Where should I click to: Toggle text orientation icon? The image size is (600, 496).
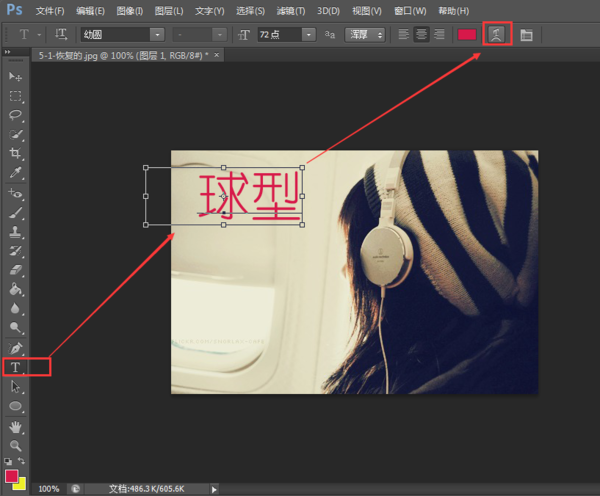[61, 34]
